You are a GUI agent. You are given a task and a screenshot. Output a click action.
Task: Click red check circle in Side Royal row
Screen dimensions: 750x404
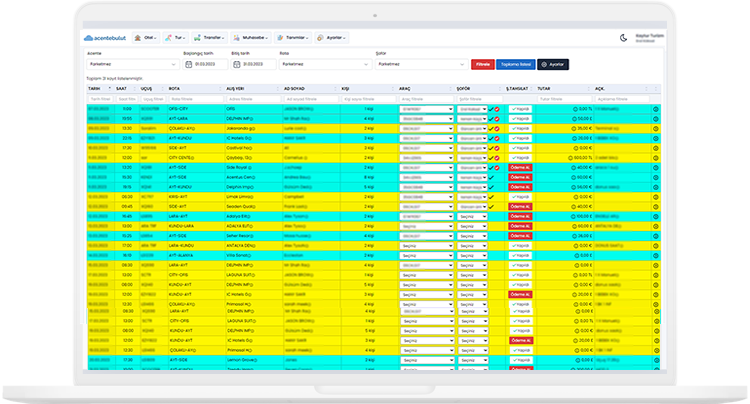(497, 168)
